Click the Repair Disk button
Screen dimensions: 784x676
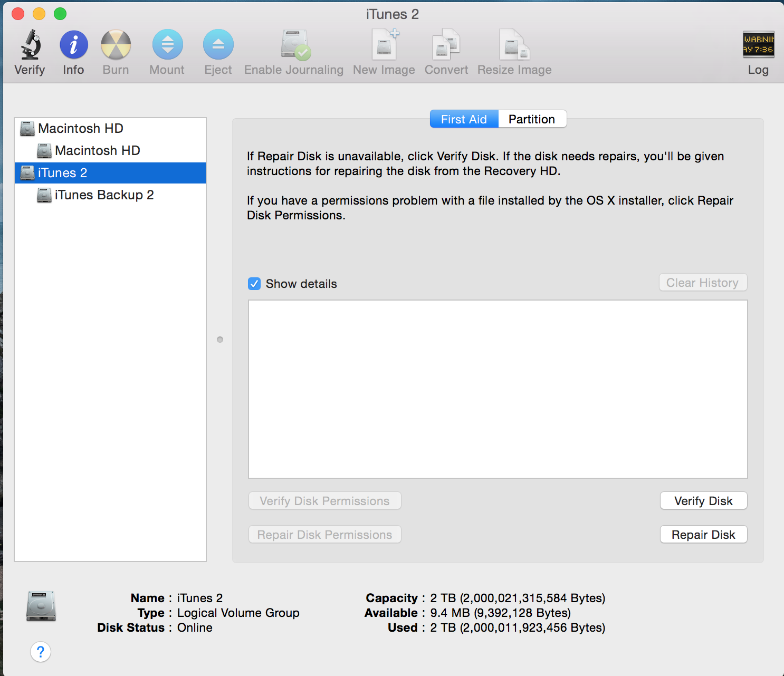click(x=703, y=535)
